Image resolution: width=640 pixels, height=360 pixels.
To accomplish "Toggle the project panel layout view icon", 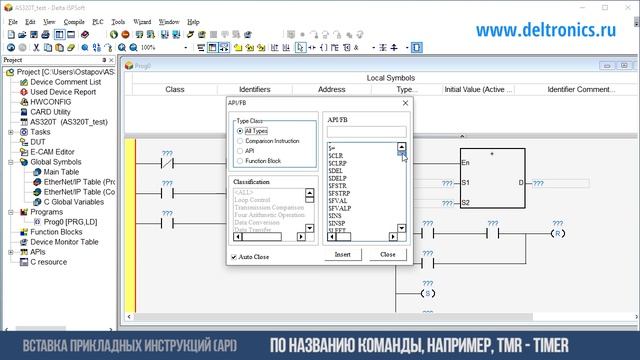I will pyautogui.click(x=59, y=35).
